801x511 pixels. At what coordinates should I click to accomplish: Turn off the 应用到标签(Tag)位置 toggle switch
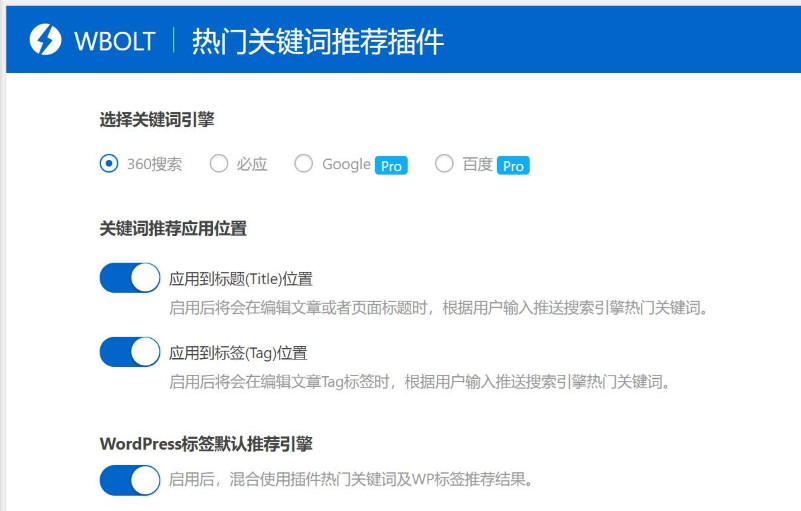click(x=130, y=352)
